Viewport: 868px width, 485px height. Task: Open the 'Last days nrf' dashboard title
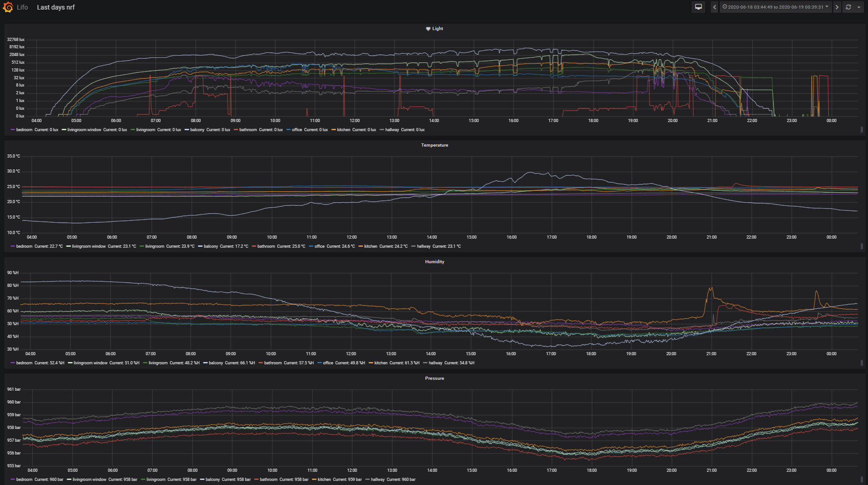56,7
